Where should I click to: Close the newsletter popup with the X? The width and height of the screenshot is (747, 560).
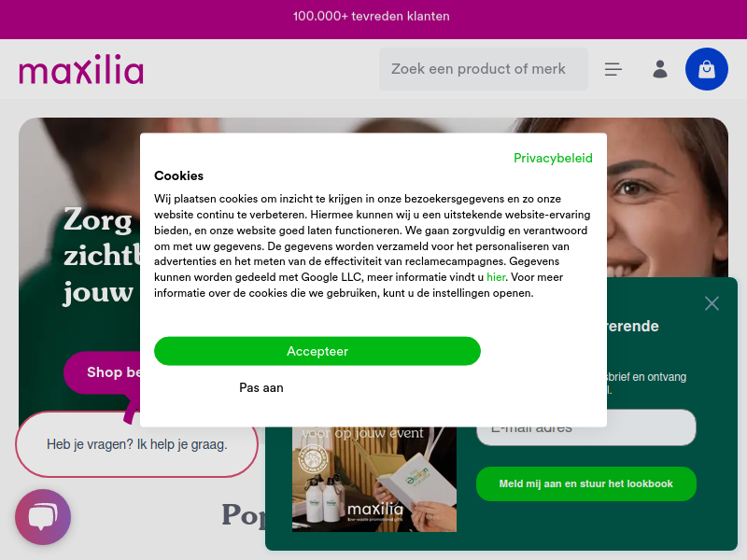[712, 303]
